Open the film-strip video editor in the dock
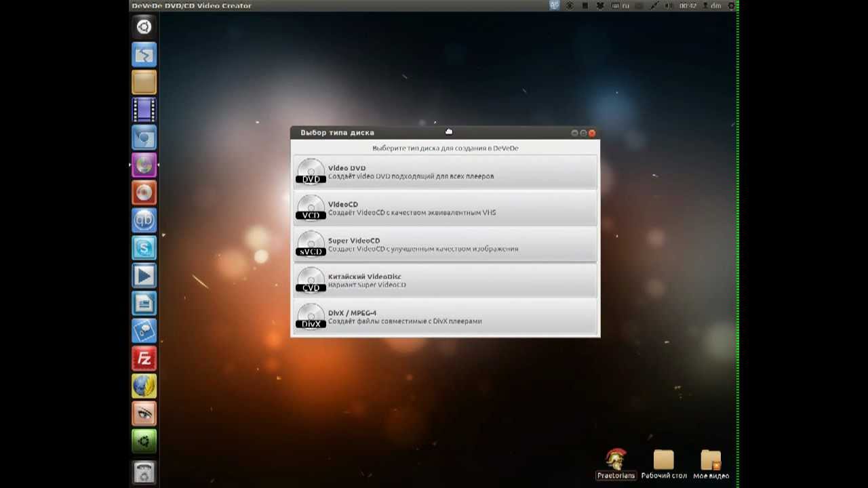868x488 pixels. point(144,110)
